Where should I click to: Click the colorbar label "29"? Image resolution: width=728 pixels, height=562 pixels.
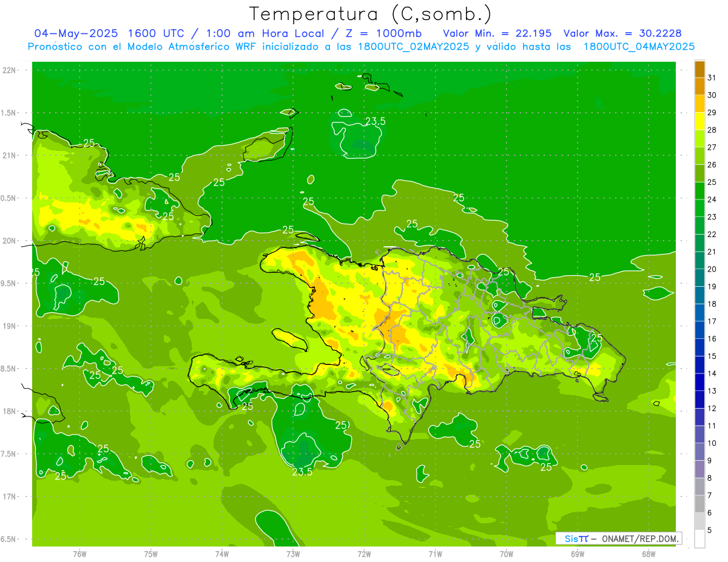coord(712,112)
